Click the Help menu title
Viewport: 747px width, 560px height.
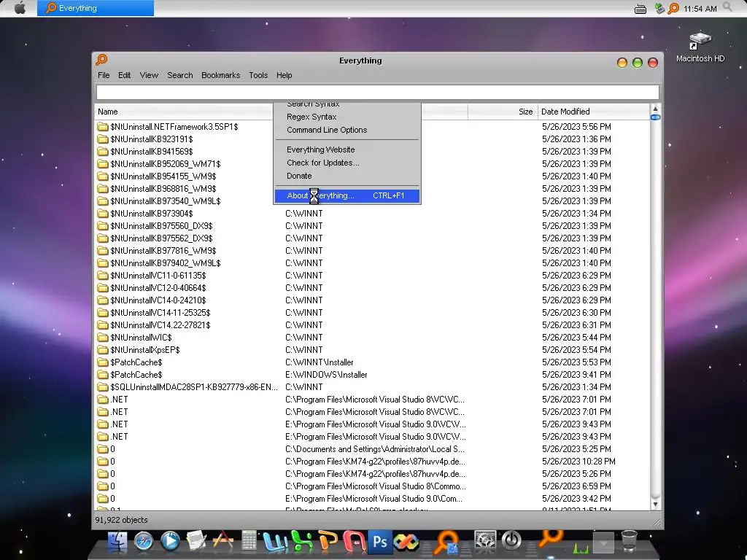click(284, 75)
